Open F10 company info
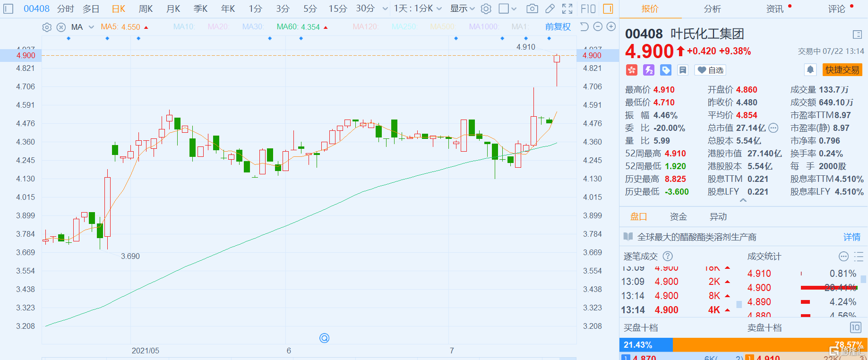 588,9
